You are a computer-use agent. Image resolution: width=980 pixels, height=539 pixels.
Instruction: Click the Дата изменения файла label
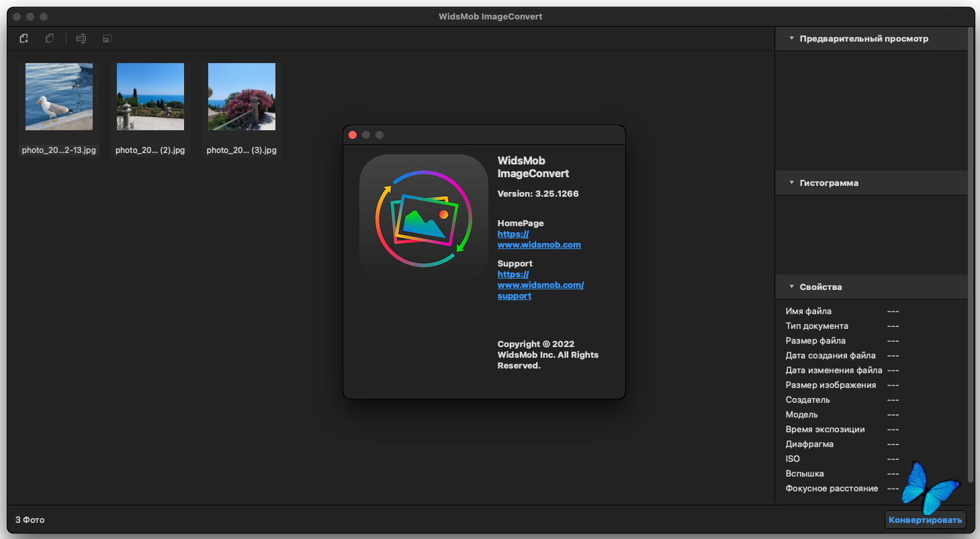(834, 371)
